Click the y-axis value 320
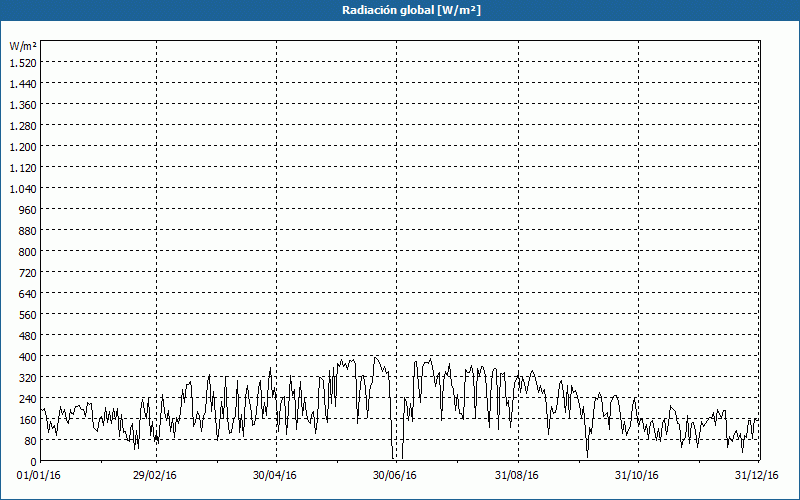The height and width of the screenshot is (500, 800). tap(28, 379)
